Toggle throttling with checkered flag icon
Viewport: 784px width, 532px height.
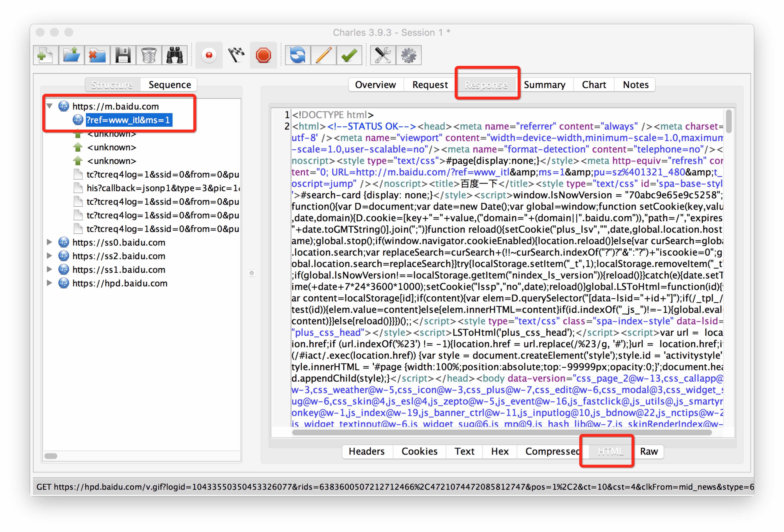pos(236,55)
